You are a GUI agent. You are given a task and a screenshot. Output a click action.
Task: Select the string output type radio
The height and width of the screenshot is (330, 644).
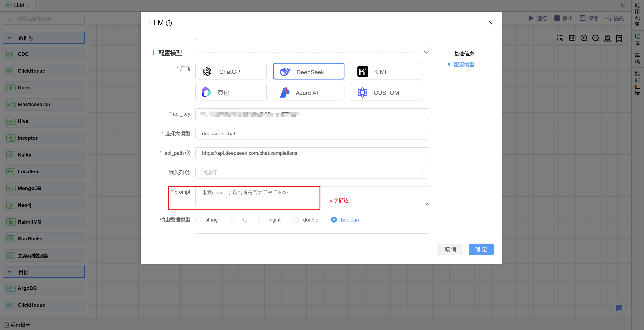click(198, 220)
